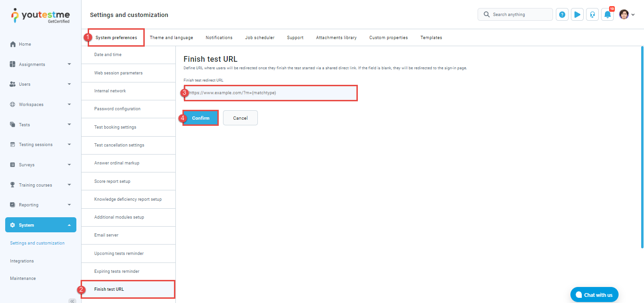Select Answer ordinal markup setting
Viewport: 644px width, 303px height.
pyautogui.click(x=128, y=163)
